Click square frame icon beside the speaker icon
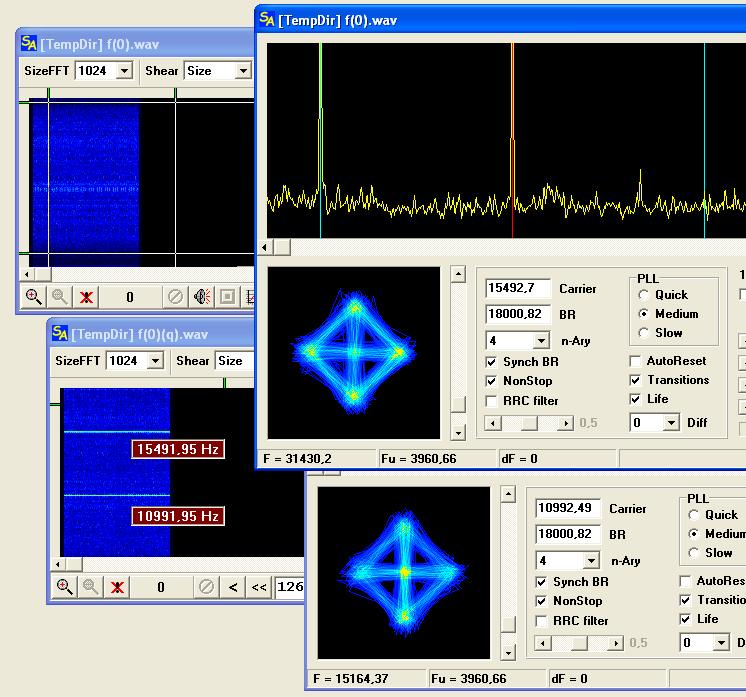Screen dimensions: 746x697 click(x=227, y=297)
